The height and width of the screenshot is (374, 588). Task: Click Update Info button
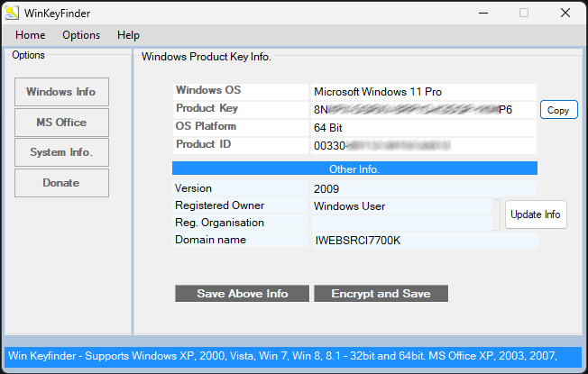(x=536, y=214)
